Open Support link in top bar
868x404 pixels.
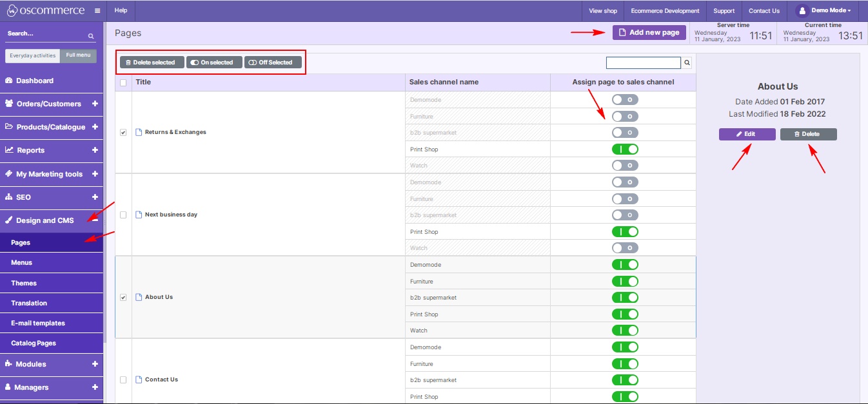(724, 11)
